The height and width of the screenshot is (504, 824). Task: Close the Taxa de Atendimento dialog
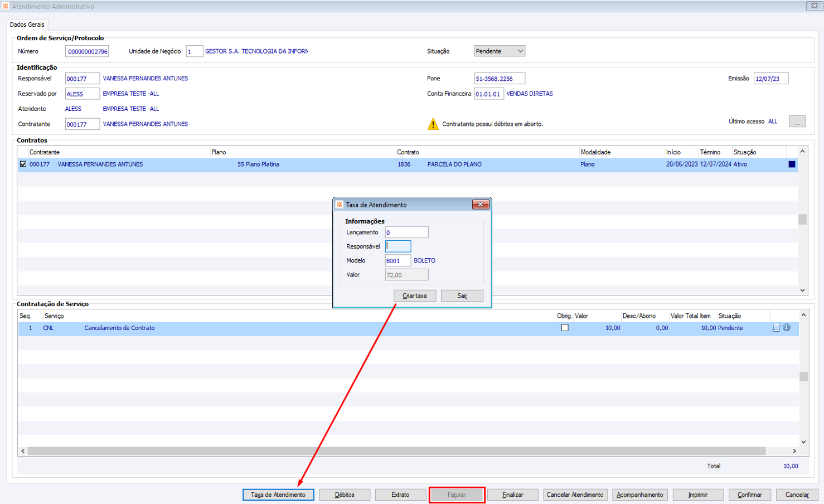coord(481,205)
